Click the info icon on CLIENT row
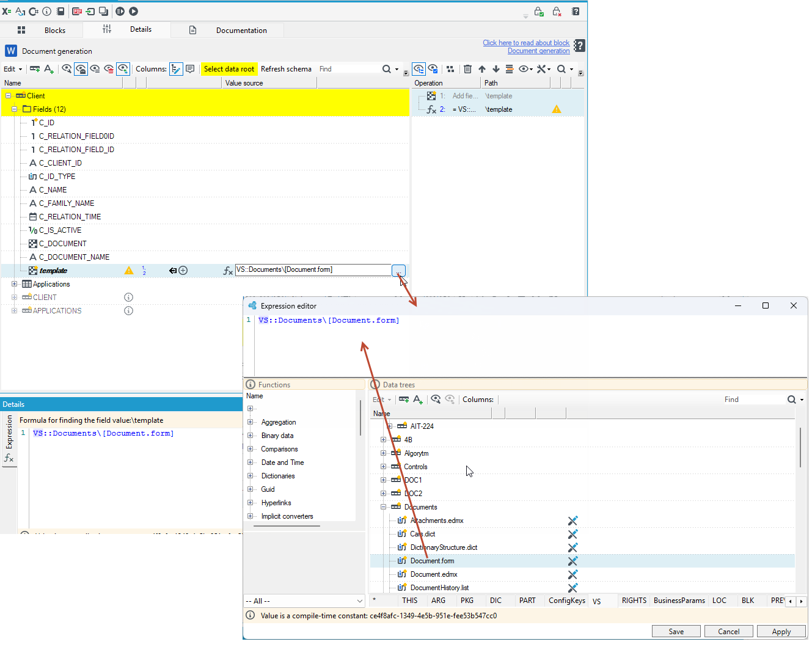This screenshot has height=647, width=812. coord(128,298)
